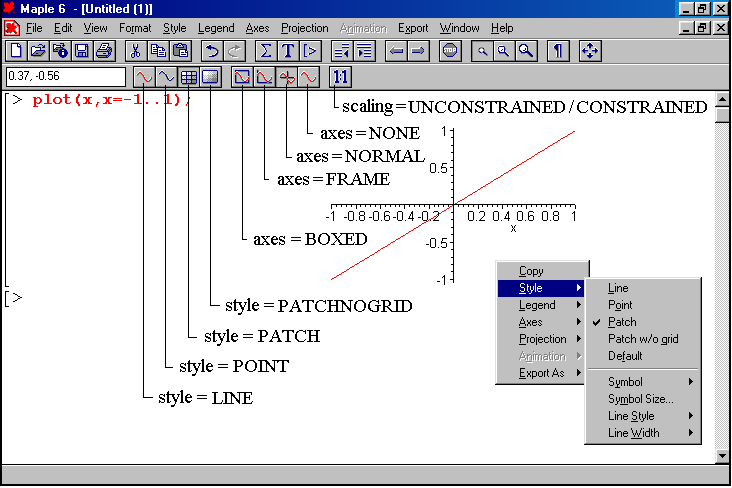Screen dimensions: 732x488
Task: Choose Copy in the context menu
Action: click(x=542, y=271)
